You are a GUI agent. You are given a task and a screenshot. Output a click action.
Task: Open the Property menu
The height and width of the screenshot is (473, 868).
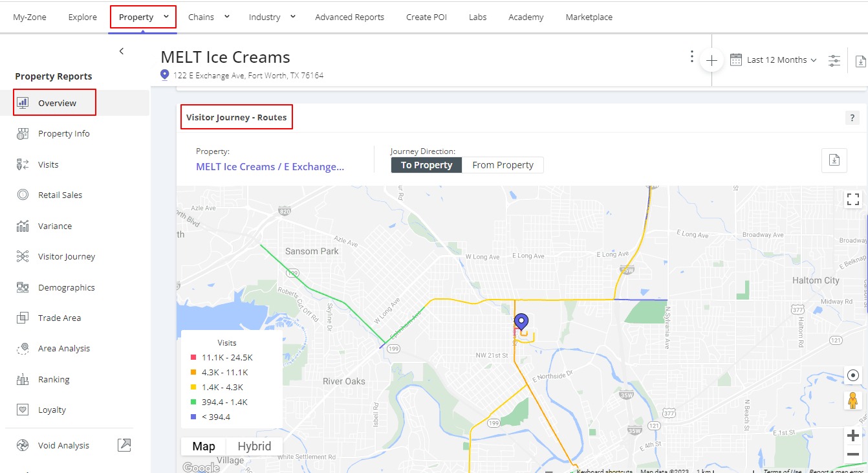[143, 17]
